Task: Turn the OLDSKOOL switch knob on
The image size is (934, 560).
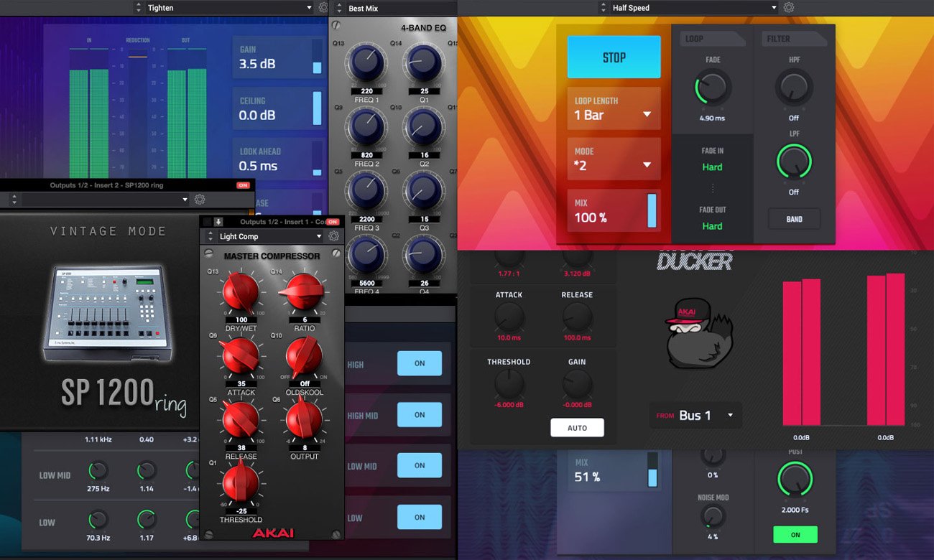Action: point(305,355)
